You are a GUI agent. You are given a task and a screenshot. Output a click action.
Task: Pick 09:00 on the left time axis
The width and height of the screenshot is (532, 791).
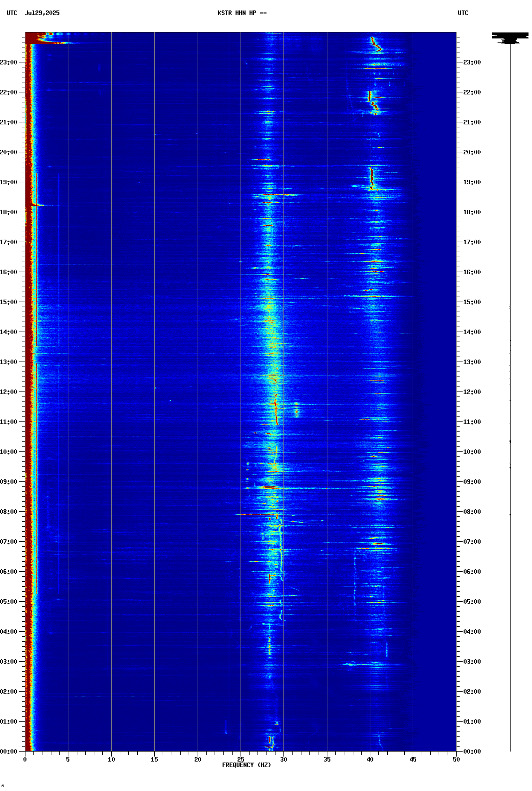click(8, 482)
